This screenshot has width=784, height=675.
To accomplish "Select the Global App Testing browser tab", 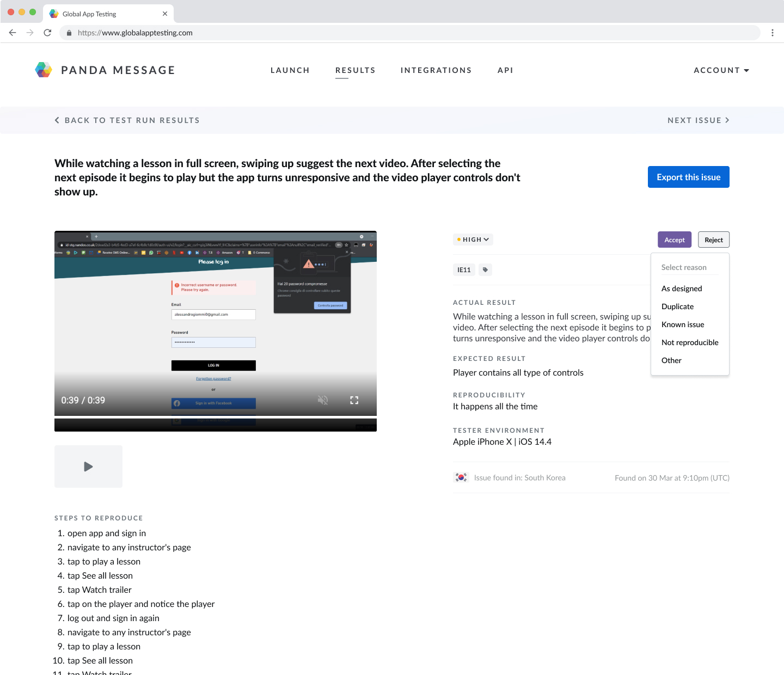I will 108,14.
